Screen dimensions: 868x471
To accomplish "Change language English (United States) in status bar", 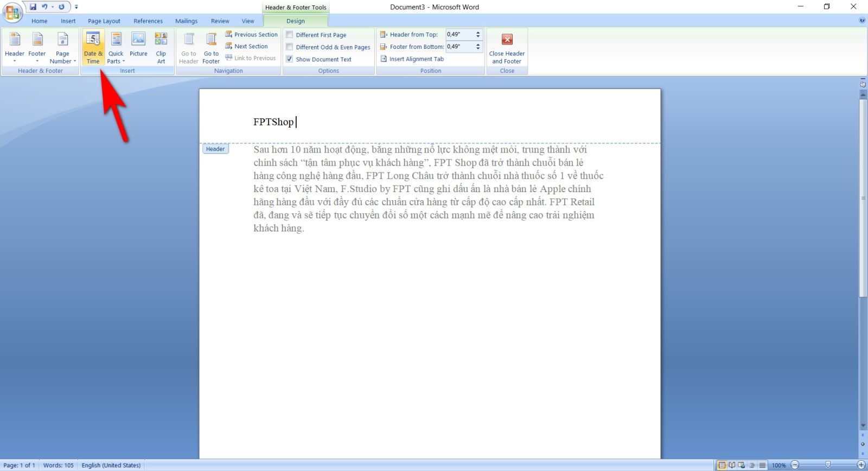I will [x=111, y=465].
